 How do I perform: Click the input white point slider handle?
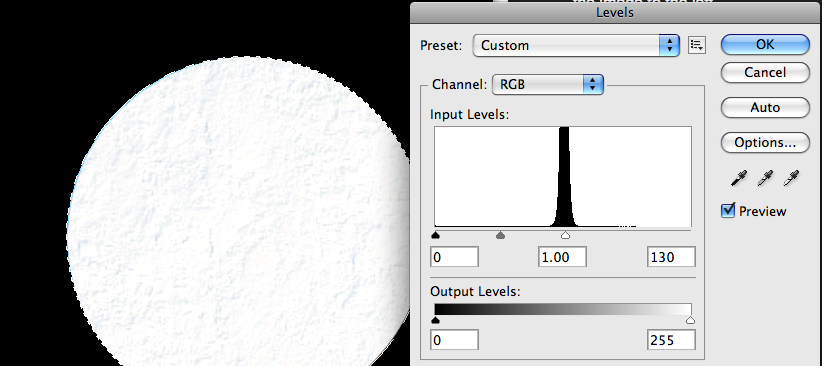[565, 235]
